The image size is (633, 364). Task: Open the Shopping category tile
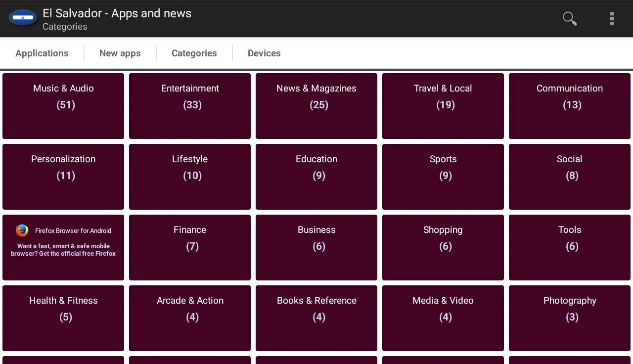tap(443, 248)
